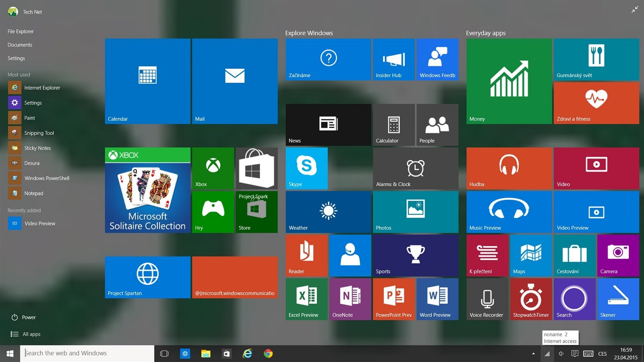Open the Mail tile
Viewport: 644px width, 362px height.
(x=235, y=81)
